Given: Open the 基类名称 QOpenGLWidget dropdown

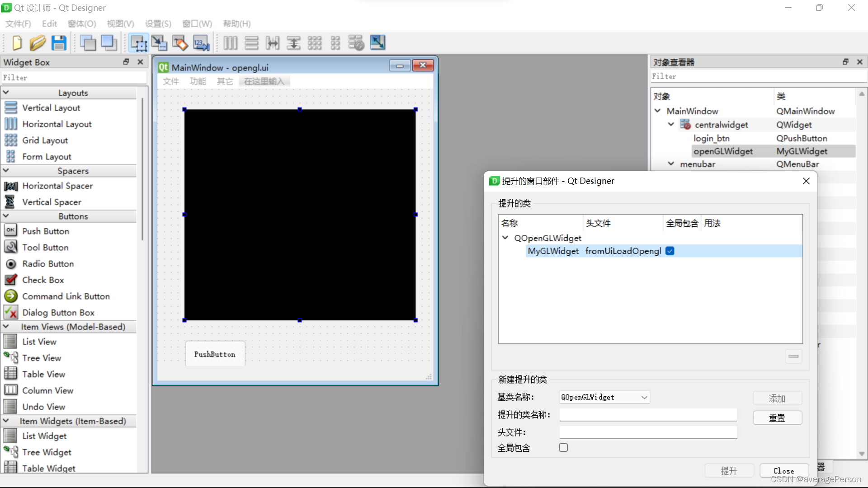Looking at the screenshot, I should click(x=604, y=397).
